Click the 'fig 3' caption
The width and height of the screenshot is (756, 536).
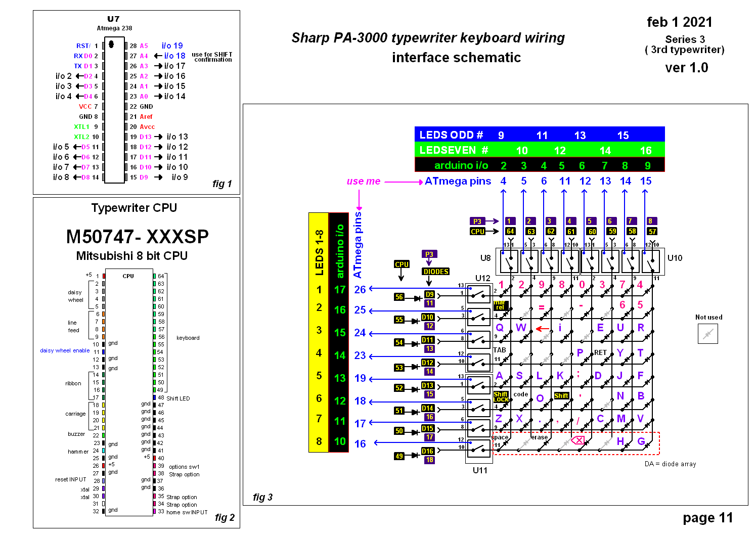tap(262, 498)
